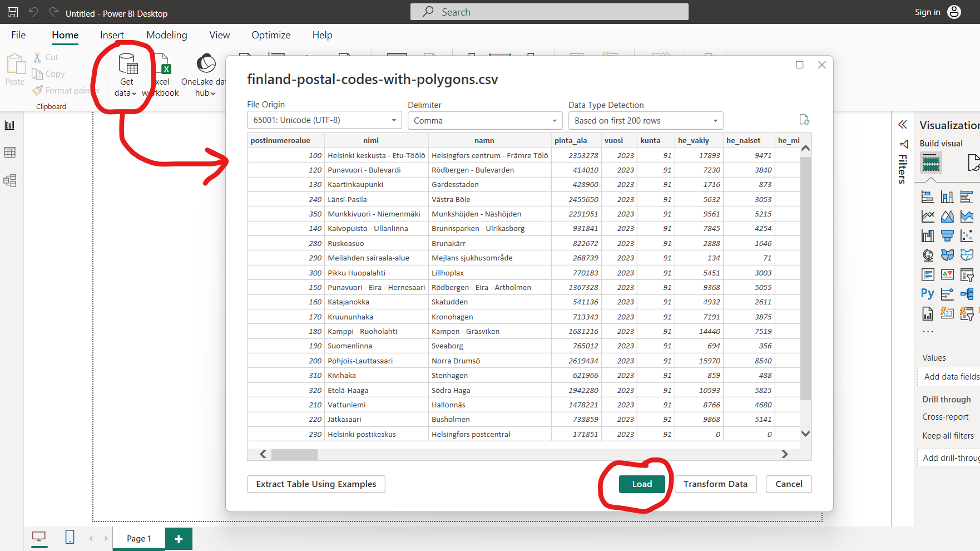Click the horizontal scrollbar thumb in preview
Screen dimensions: 980x551
[x=294, y=454]
